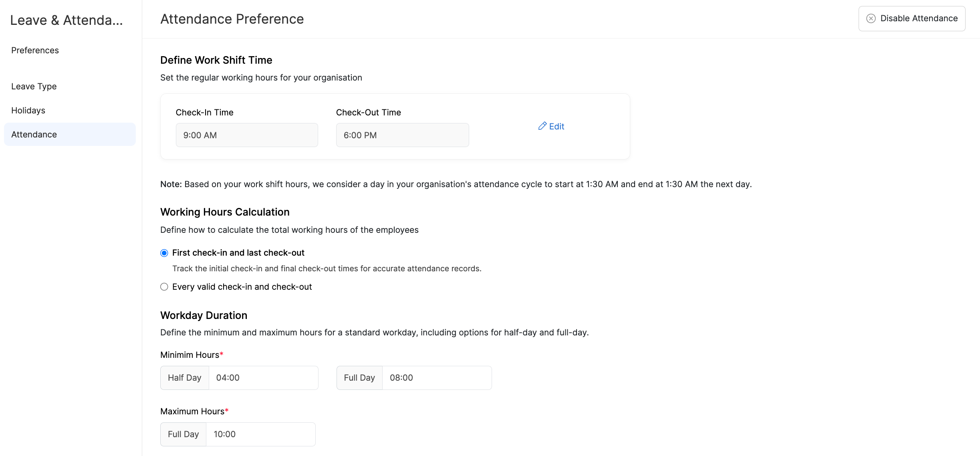Click the Half Day minimum hours input

(x=263, y=378)
